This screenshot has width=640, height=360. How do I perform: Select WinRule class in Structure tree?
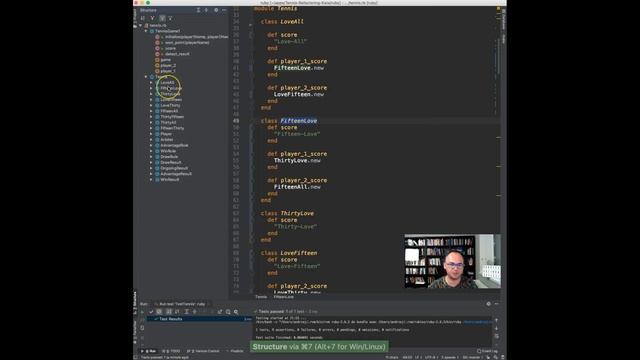pyautogui.click(x=168, y=151)
